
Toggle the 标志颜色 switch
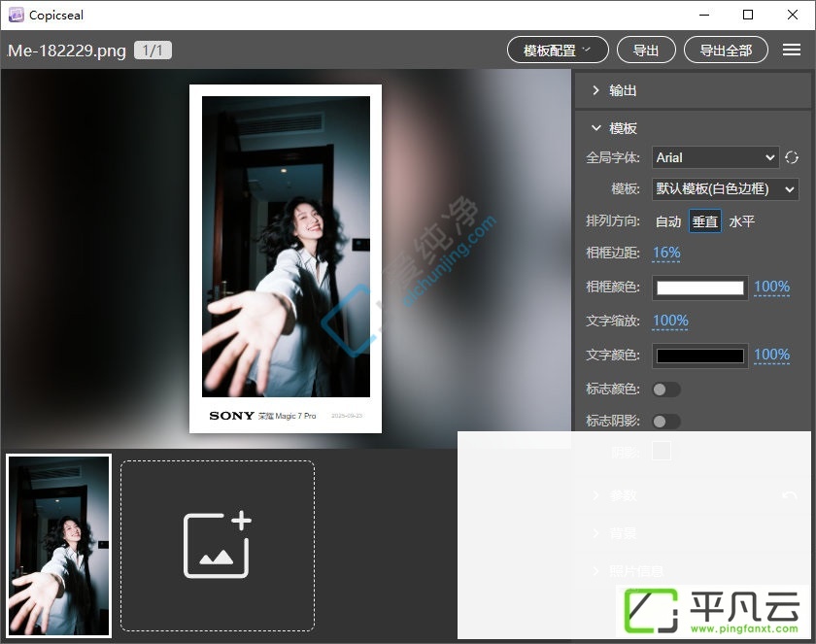click(666, 390)
